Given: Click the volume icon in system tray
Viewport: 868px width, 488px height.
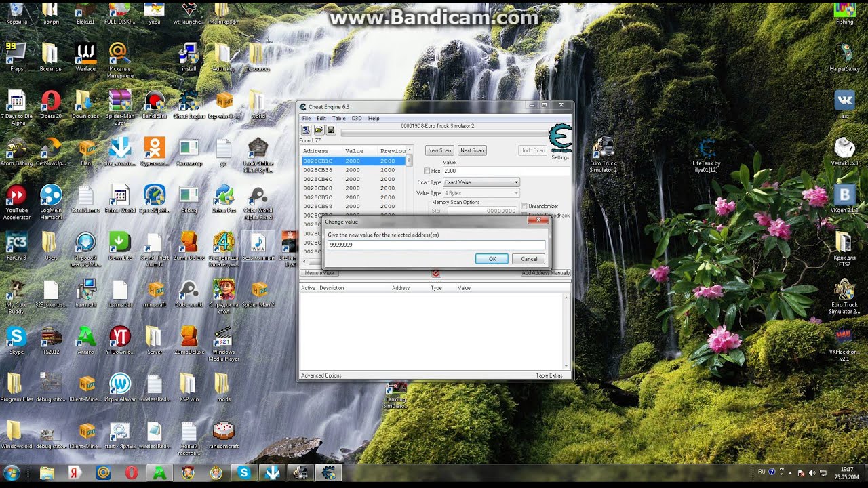Looking at the screenshot, I should pos(812,472).
